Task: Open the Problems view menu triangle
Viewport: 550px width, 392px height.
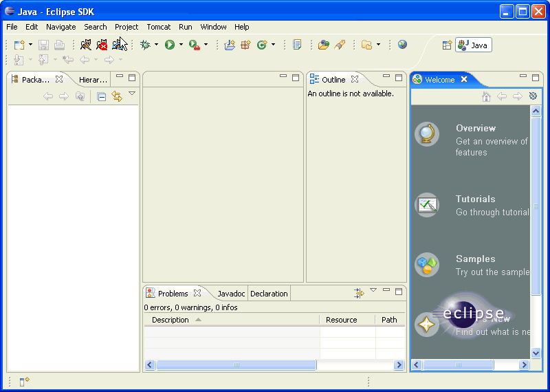Action: point(373,290)
